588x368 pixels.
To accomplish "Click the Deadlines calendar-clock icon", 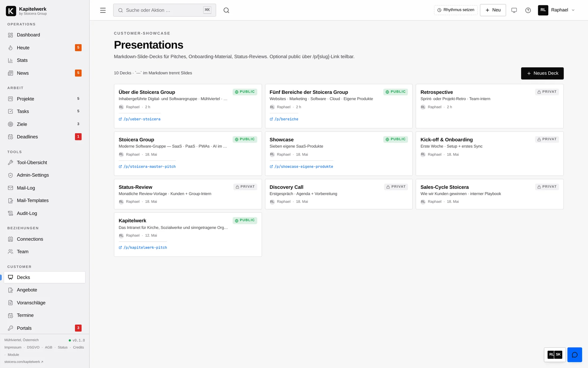I will coord(11,137).
